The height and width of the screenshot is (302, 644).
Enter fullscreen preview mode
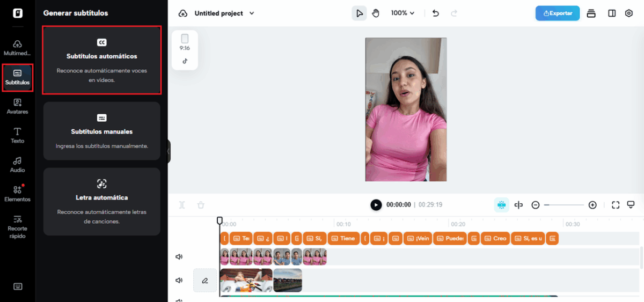point(616,205)
